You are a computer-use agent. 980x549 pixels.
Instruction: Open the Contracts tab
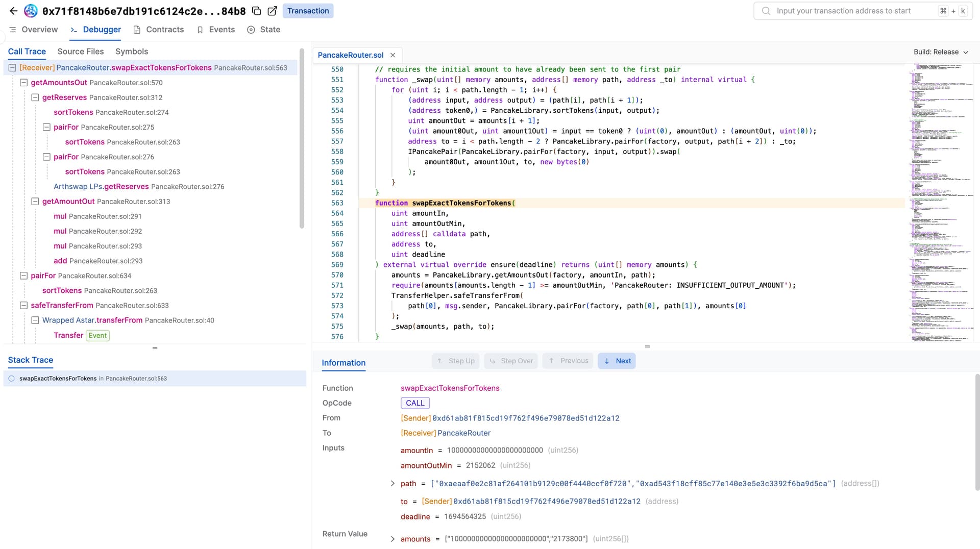click(159, 30)
